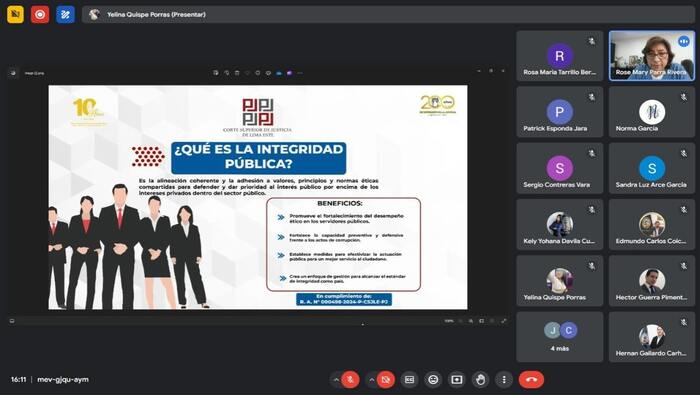Expand video settings arrow beside camera

pos(371,380)
